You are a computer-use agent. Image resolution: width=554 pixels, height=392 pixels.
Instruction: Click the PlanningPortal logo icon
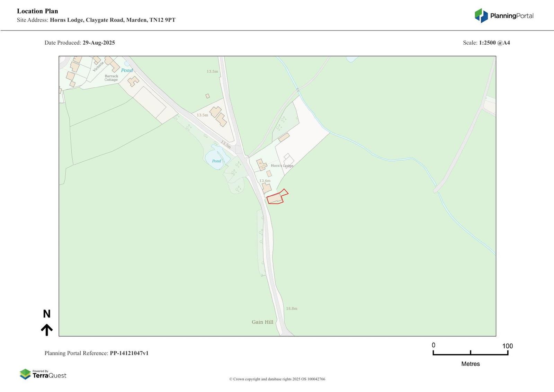tap(481, 16)
